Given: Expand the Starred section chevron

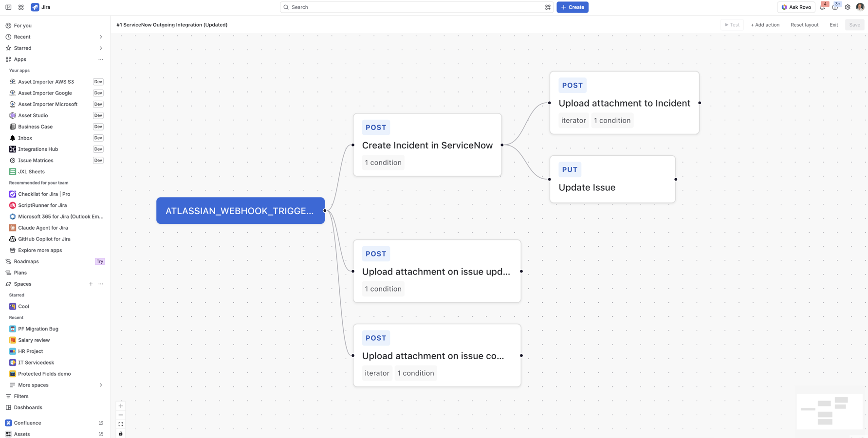Looking at the screenshot, I should [101, 48].
